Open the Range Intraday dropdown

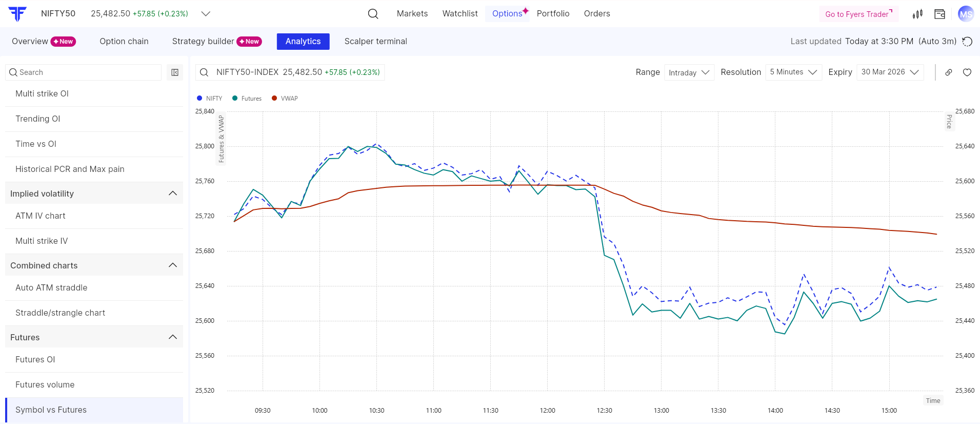[689, 72]
